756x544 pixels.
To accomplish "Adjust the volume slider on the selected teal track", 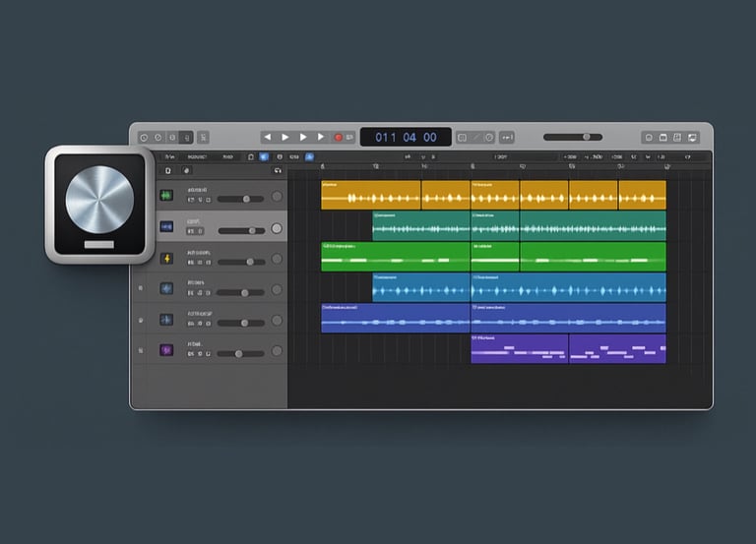I will tap(241, 231).
